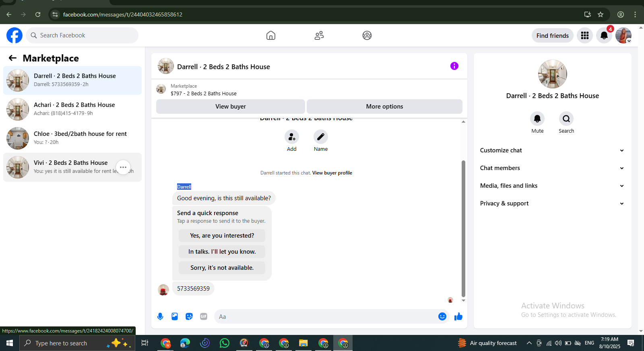The width and height of the screenshot is (644, 351).
Task: Open the Air quality forecast widget
Action: click(x=487, y=343)
